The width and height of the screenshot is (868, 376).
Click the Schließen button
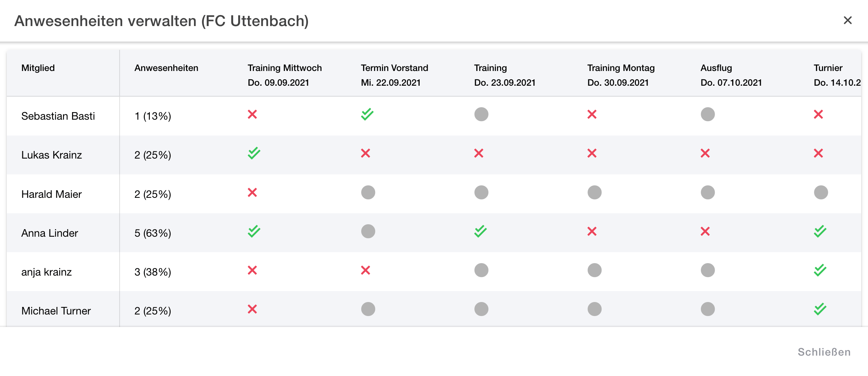(x=824, y=352)
